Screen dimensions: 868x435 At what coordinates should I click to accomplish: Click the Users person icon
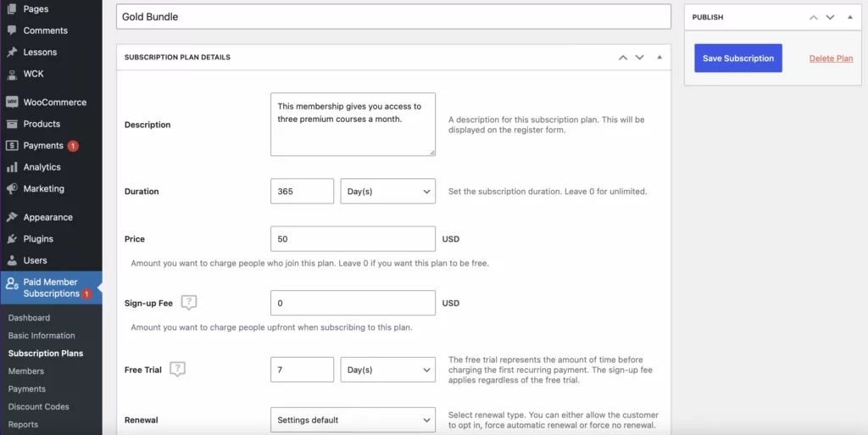[x=12, y=260]
